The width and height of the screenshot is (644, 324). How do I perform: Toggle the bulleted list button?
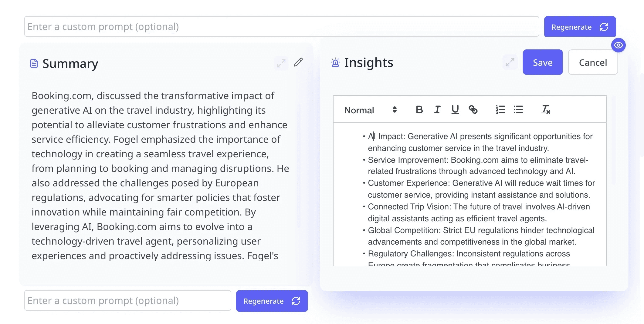(x=518, y=110)
